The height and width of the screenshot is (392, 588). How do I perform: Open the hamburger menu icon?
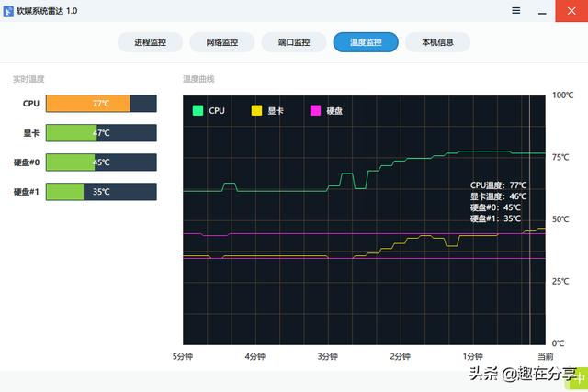(x=516, y=10)
